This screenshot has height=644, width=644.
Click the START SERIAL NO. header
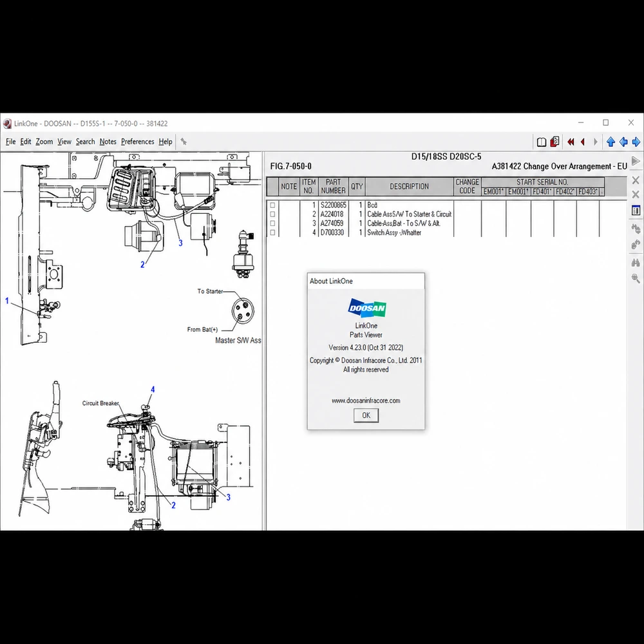(542, 182)
